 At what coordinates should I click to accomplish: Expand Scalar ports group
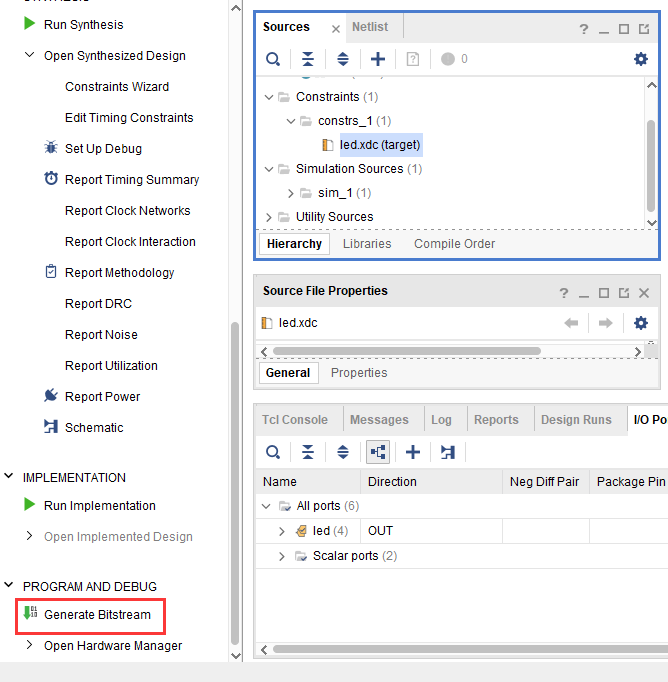tap(282, 556)
